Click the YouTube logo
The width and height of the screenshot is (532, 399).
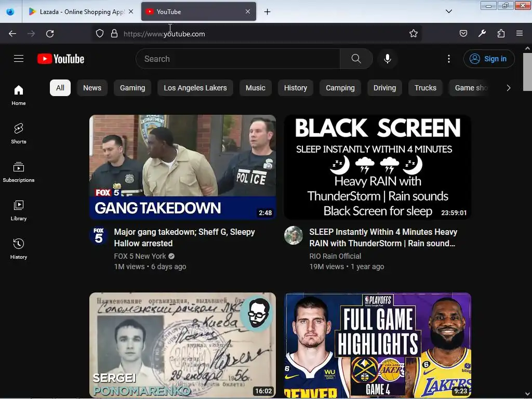(61, 59)
